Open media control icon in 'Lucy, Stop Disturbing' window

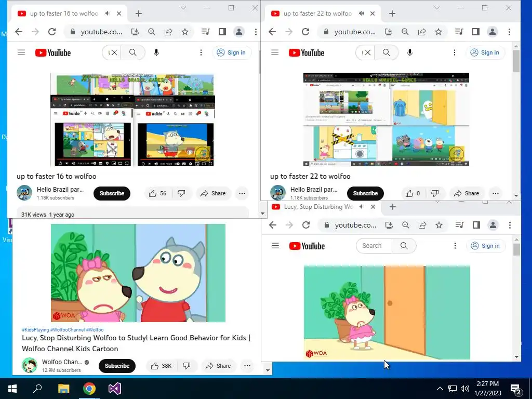(x=460, y=225)
